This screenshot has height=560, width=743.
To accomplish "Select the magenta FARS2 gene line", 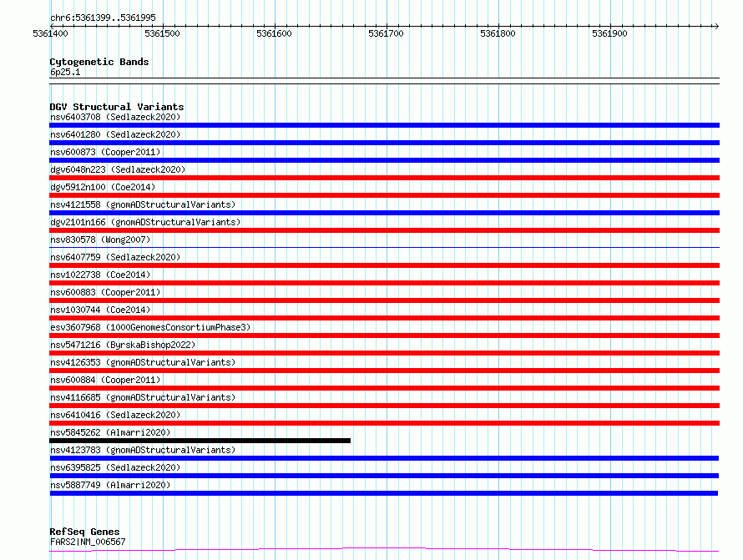I will coord(384,550).
